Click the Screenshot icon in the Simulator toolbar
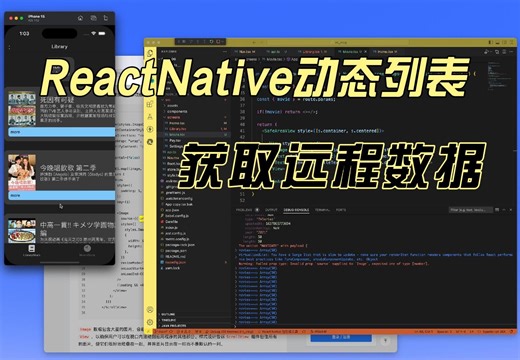The width and height of the screenshot is (520, 360). coord(93,18)
